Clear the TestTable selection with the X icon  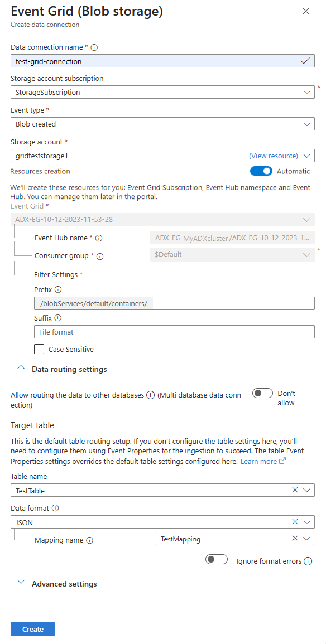[x=295, y=490]
